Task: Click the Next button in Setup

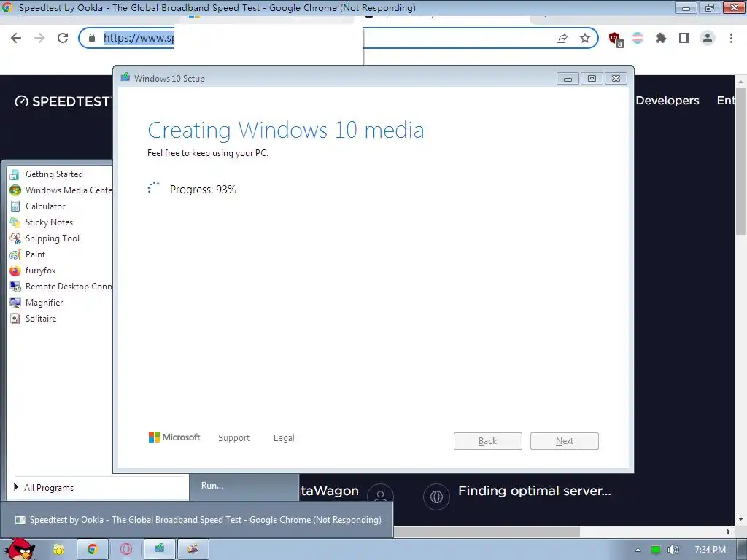Action: tap(565, 441)
